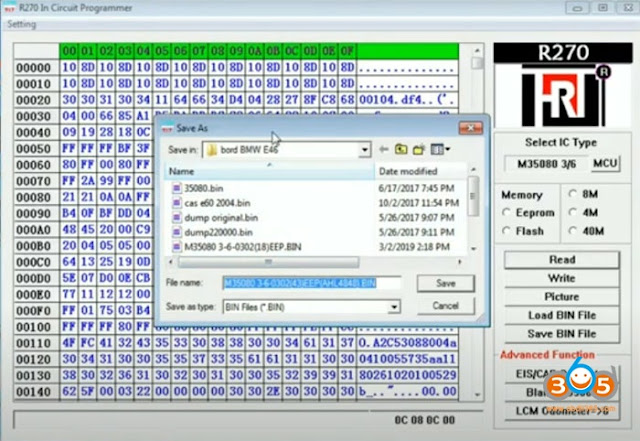640x441 pixels.
Task: Click hex row address 00140
Action: pos(33,392)
